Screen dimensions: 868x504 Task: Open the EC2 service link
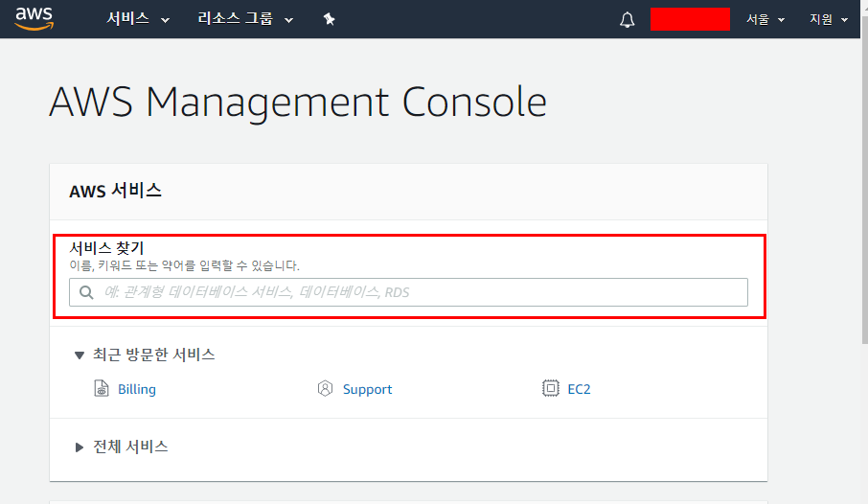click(x=579, y=389)
